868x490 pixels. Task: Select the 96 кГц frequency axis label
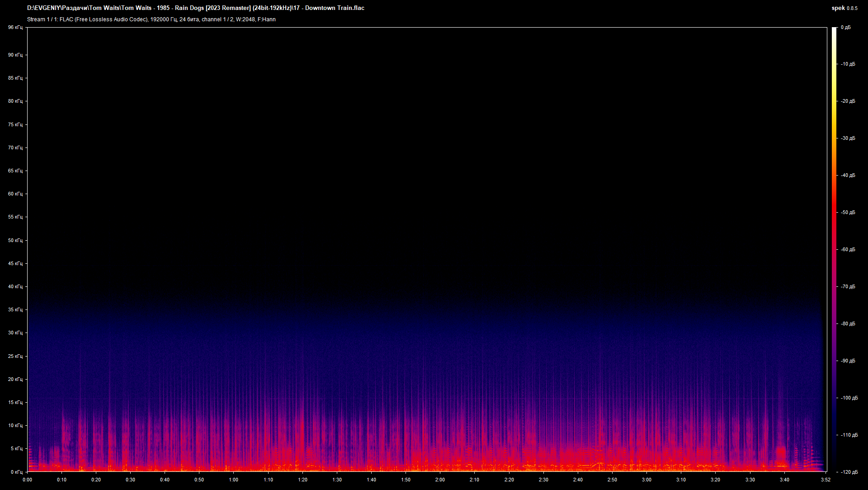point(15,28)
